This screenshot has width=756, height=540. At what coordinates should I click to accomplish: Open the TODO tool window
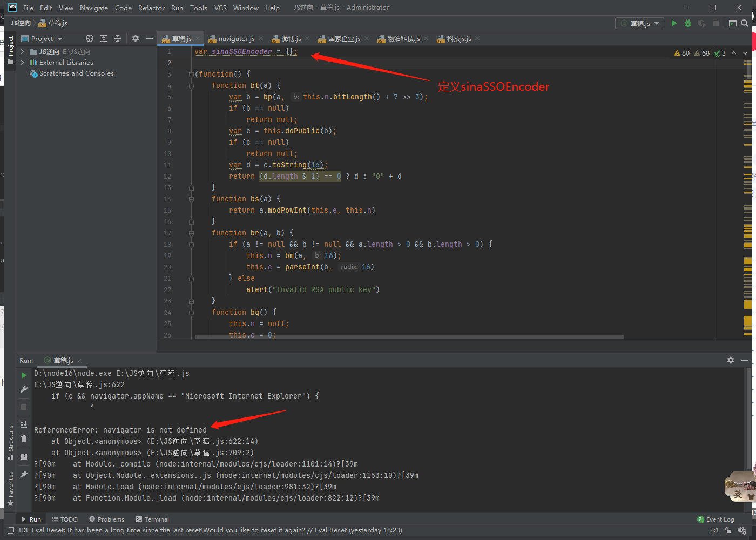(x=65, y=519)
